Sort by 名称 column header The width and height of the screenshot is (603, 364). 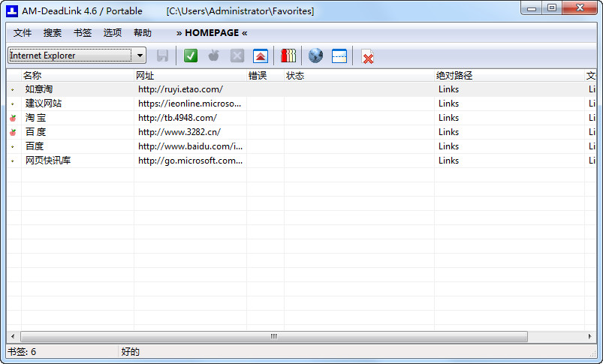pyautogui.click(x=77, y=76)
